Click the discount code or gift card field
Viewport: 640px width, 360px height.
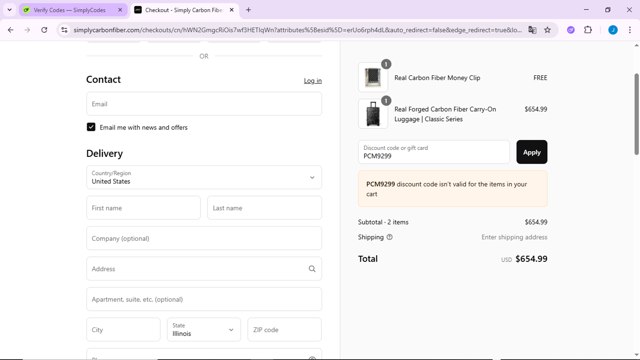point(433,152)
